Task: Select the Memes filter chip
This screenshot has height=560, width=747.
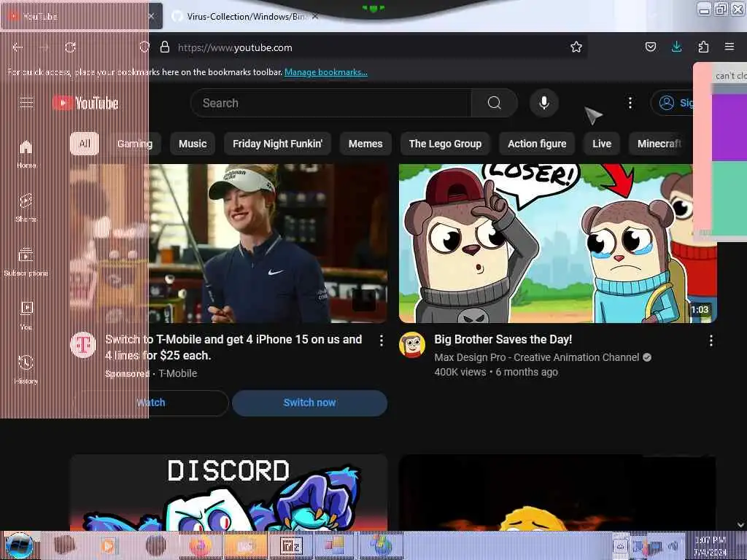Action: click(365, 144)
